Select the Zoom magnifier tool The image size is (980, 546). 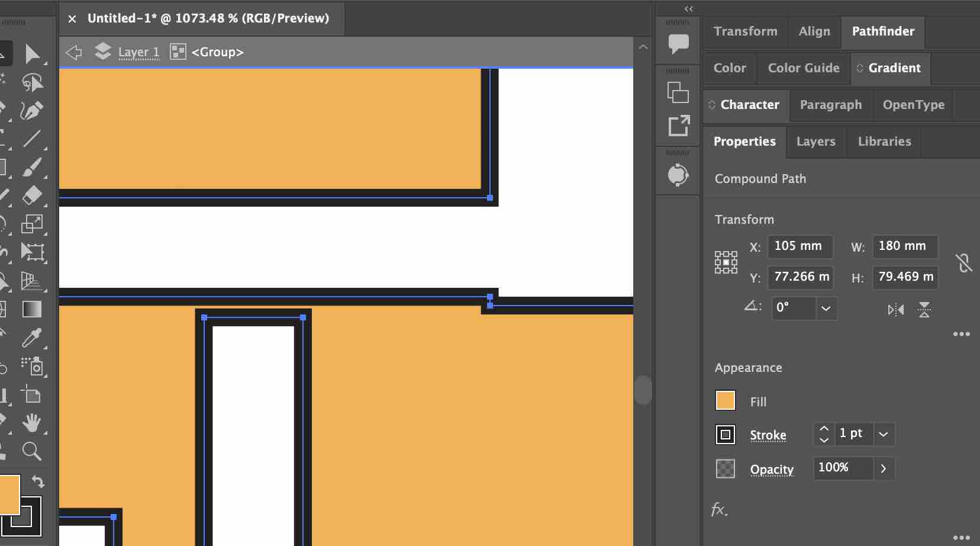[x=32, y=451]
